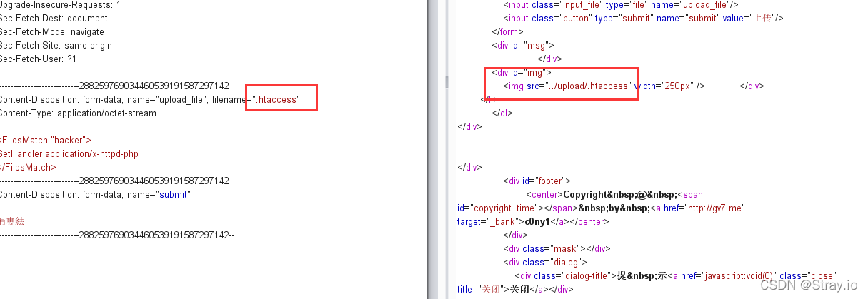Select the input class="input_file" response line

[x=621, y=4]
